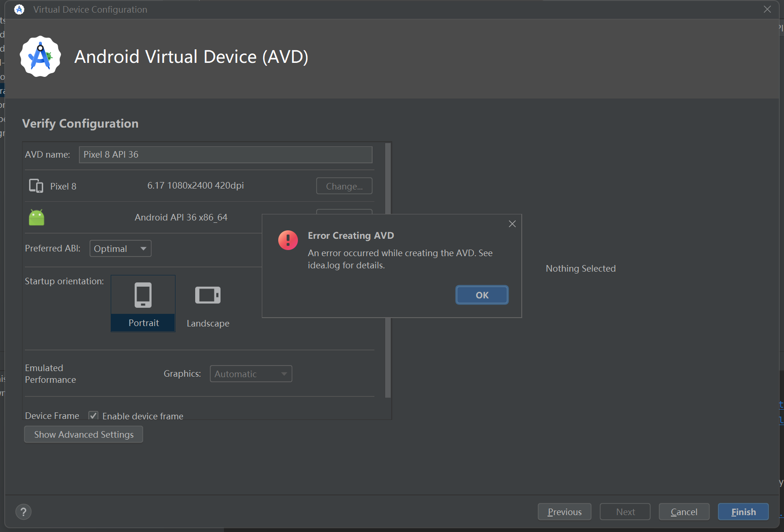784x532 pixels.
Task: Click the "Android Virtual Device (AVD)" header title
Action: click(x=191, y=57)
